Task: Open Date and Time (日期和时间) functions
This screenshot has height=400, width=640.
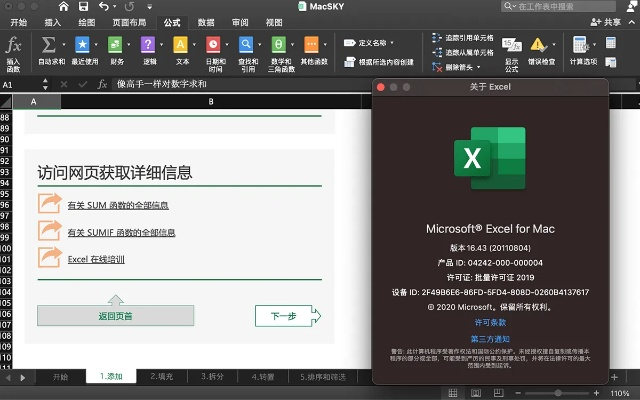Action: (215, 50)
